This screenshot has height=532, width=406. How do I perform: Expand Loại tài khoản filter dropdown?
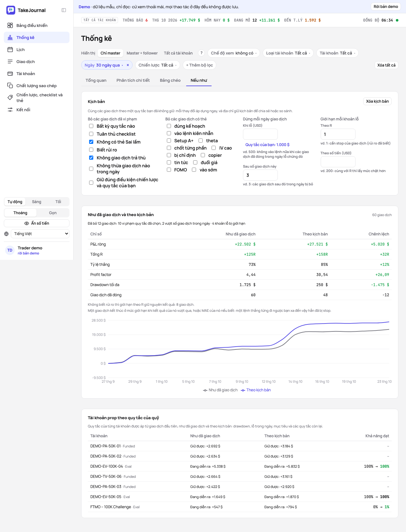coord(288,53)
